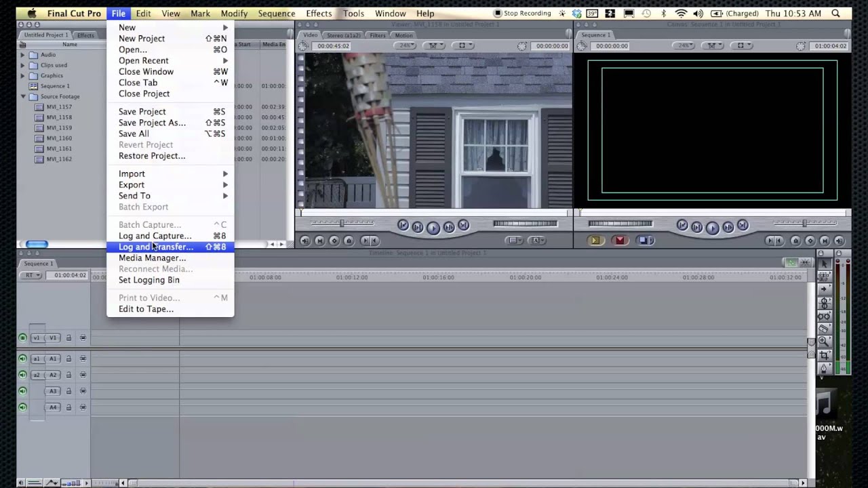Select the Zoom magnifier tool
Screen dimensions: 868x488
[x=824, y=342]
